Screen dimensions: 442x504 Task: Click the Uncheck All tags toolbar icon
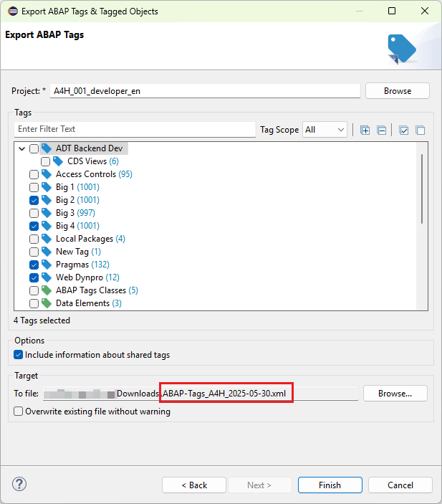pyautogui.click(x=421, y=130)
